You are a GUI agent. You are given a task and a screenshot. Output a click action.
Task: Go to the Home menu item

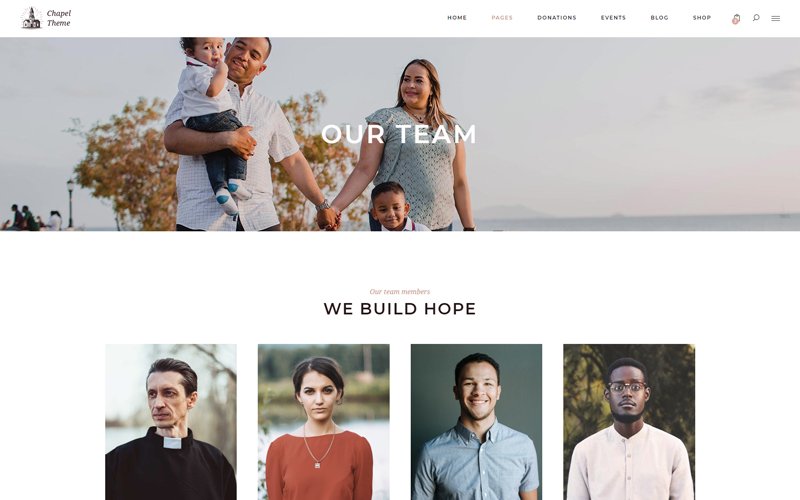[x=457, y=18]
